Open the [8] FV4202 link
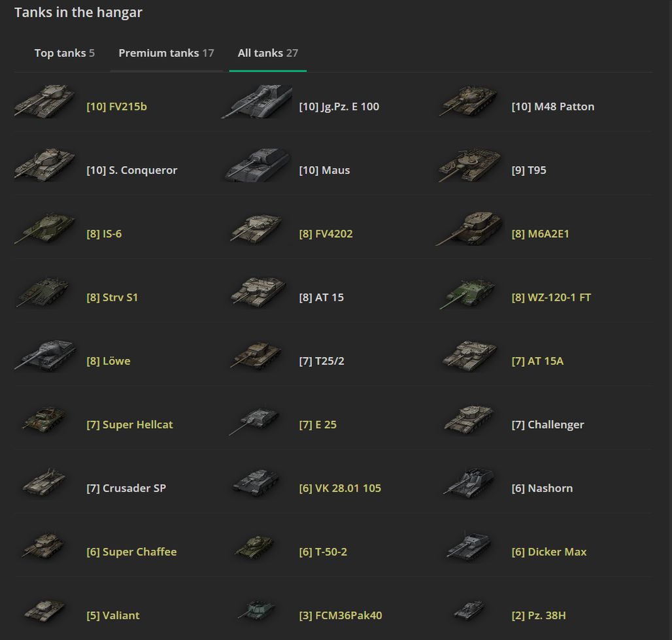672x640 pixels. (326, 233)
